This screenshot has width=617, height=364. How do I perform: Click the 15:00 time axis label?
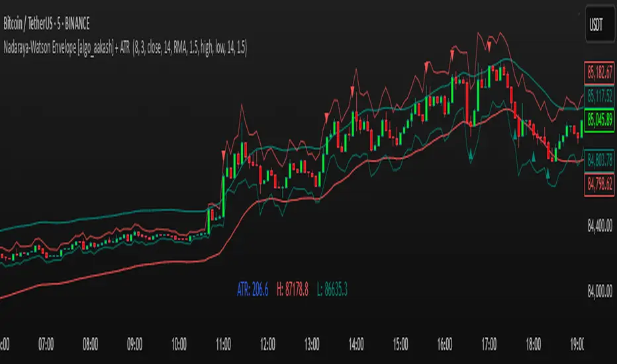(x=401, y=344)
